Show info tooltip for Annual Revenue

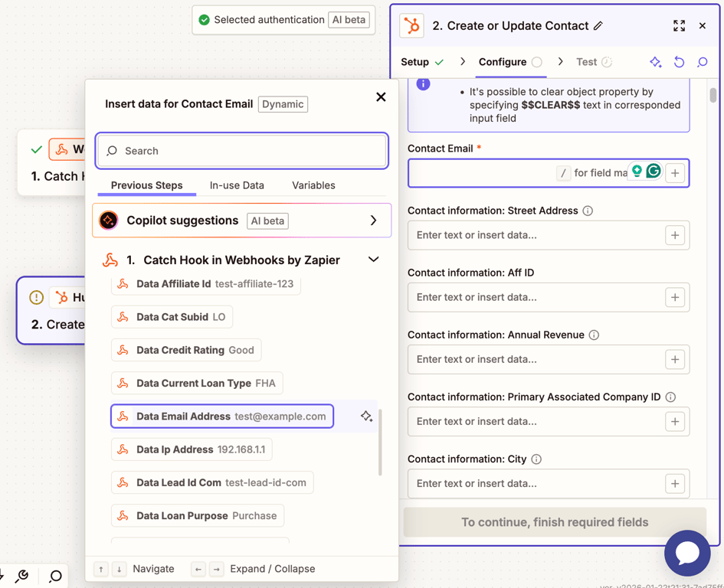(594, 335)
